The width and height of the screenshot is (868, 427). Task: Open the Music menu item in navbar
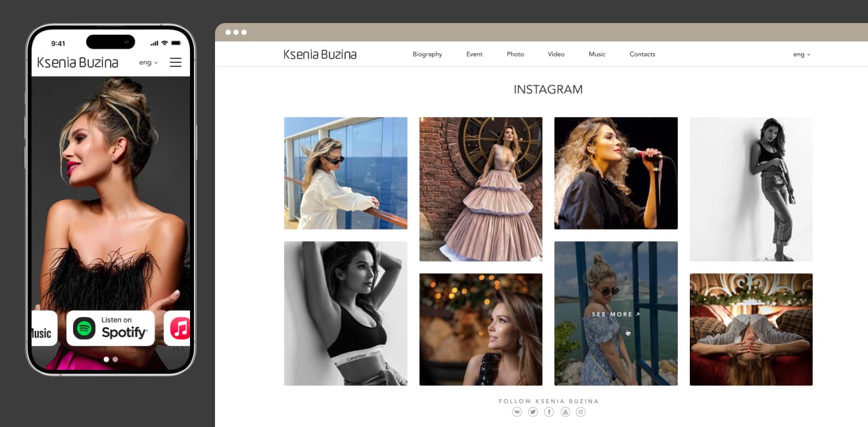[x=597, y=55]
